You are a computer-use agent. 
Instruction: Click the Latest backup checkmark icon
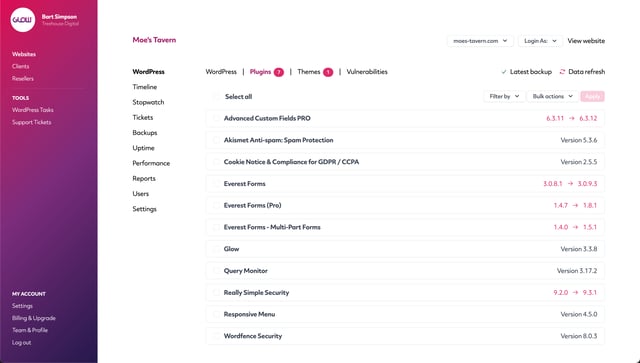[x=504, y=72]
